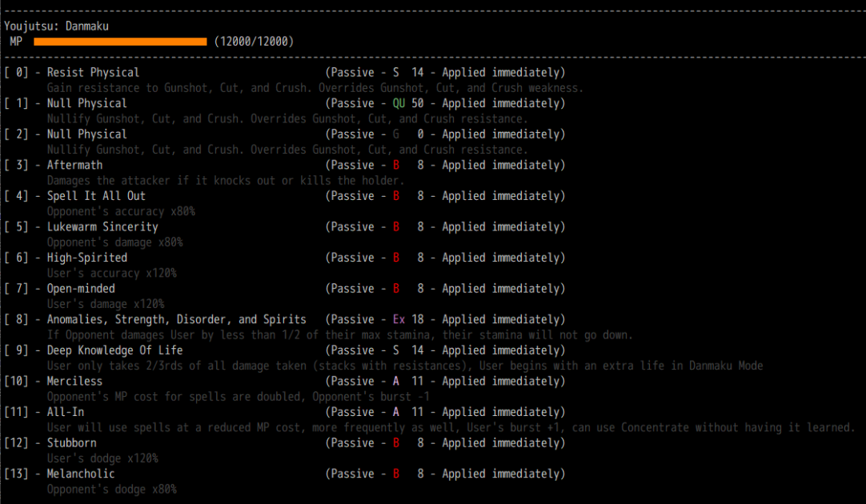
Task: Pick the All-In passive skill
Action: [x=285, y=412]
